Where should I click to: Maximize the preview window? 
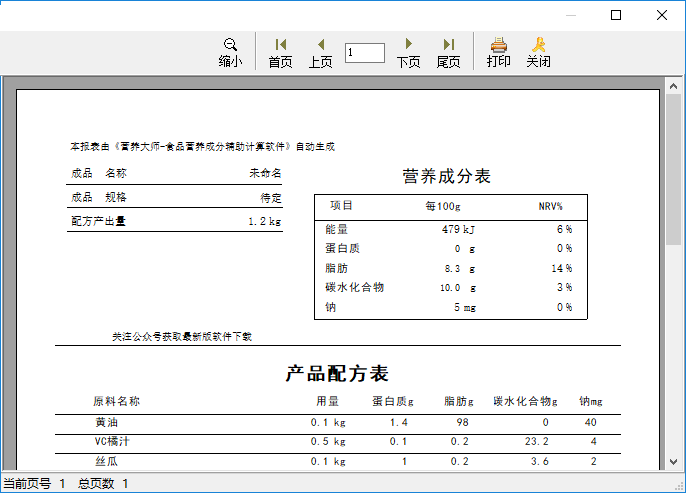(x=616, y=15)
